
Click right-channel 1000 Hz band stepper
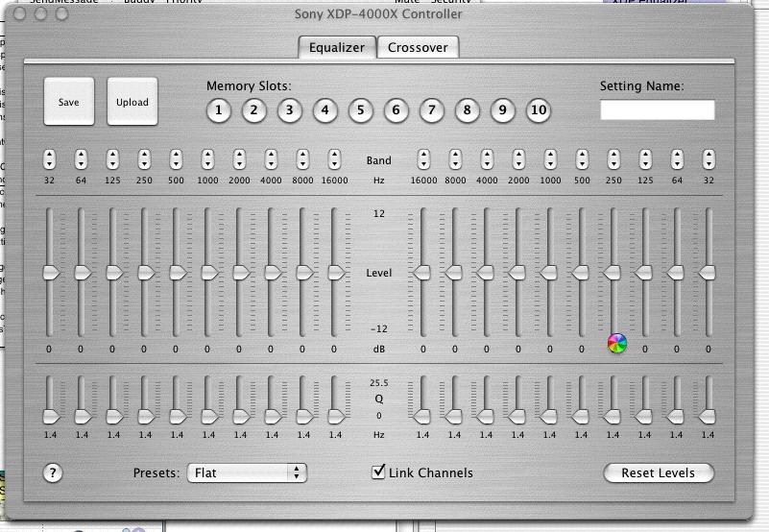(550, 159)
